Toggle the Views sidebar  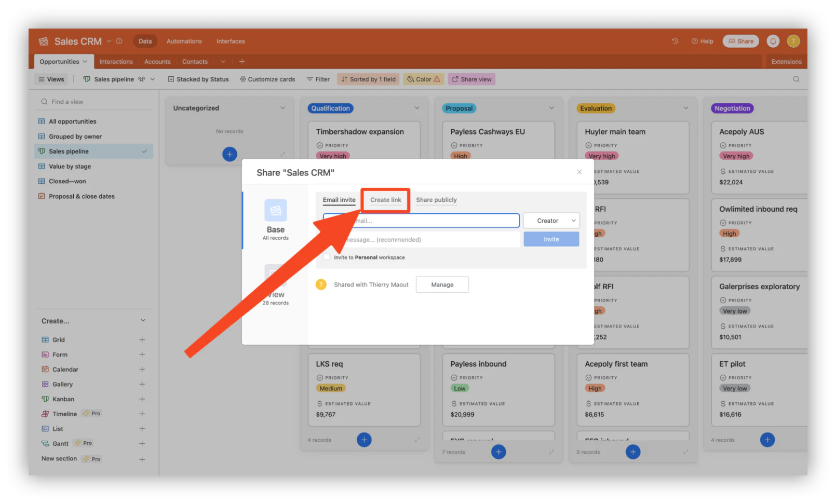coord(51,79)
